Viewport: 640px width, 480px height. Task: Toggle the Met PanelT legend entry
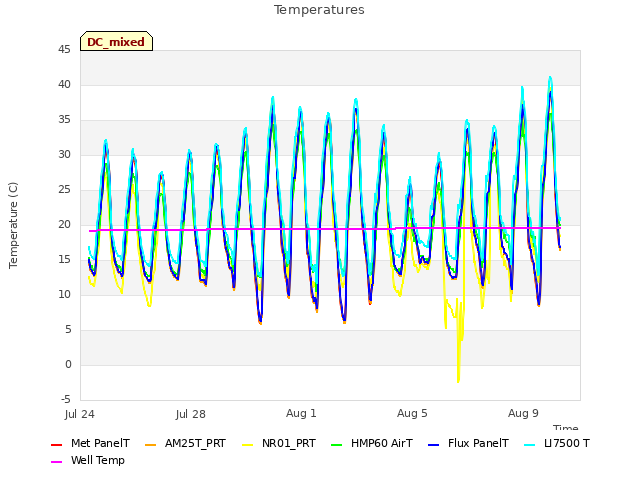(90, 443)
